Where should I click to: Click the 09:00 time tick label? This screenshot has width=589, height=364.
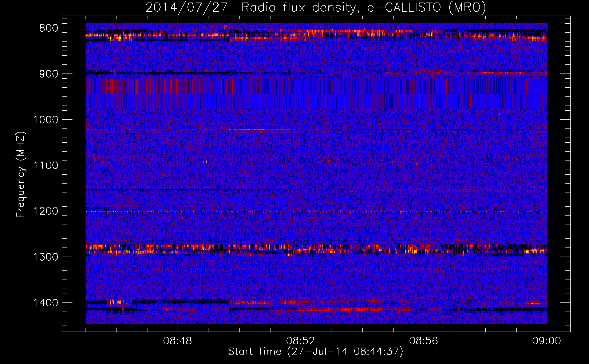pyautogui.click(x=547, y=341)
